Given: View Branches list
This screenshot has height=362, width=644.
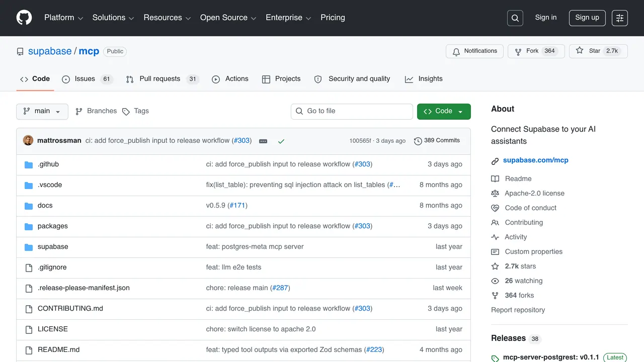Looking at the screenshot, I should [x=96, y=111].
